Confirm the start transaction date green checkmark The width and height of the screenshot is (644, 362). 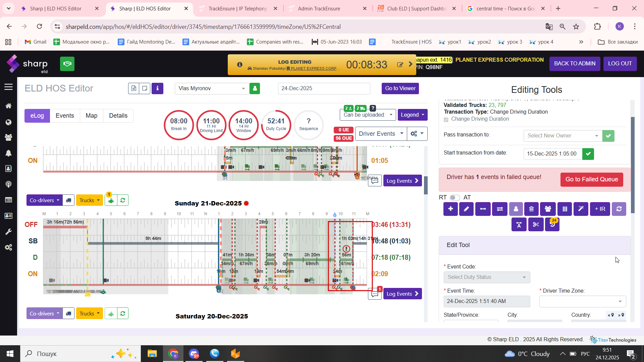(588, 154)
